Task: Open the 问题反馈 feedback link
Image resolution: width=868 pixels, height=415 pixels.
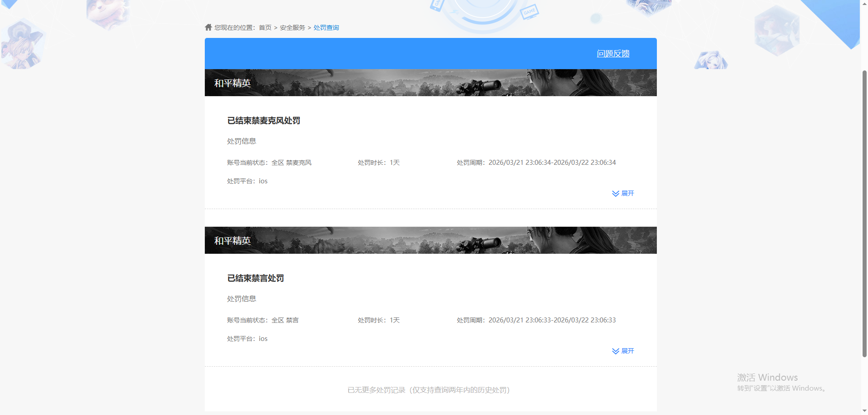Action: tap(613, 53)
